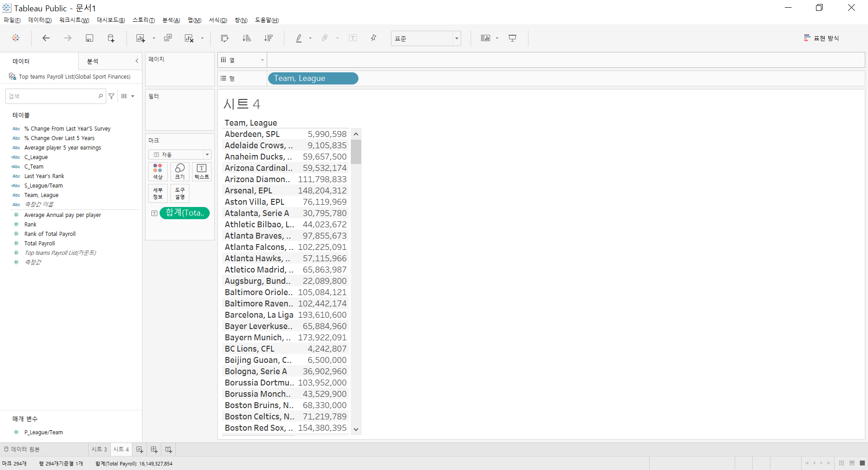Click the clear sheet icon
Image resolution: width=868 pixels, height=470 pixels.
(189, 38)
